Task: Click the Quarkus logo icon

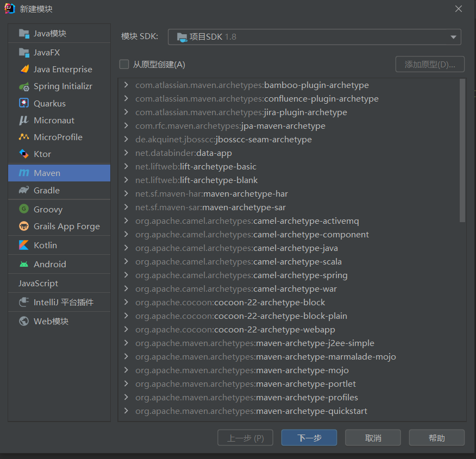Action: click(24, 103)
